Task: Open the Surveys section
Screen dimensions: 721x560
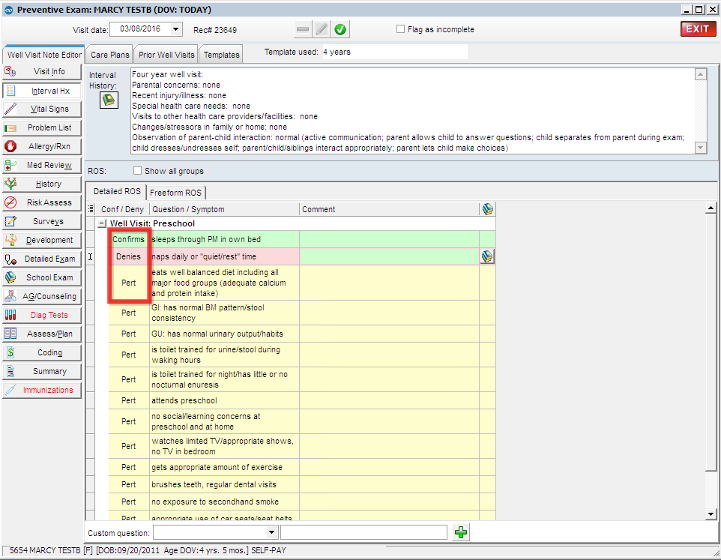Action: [x=42, y=221]
